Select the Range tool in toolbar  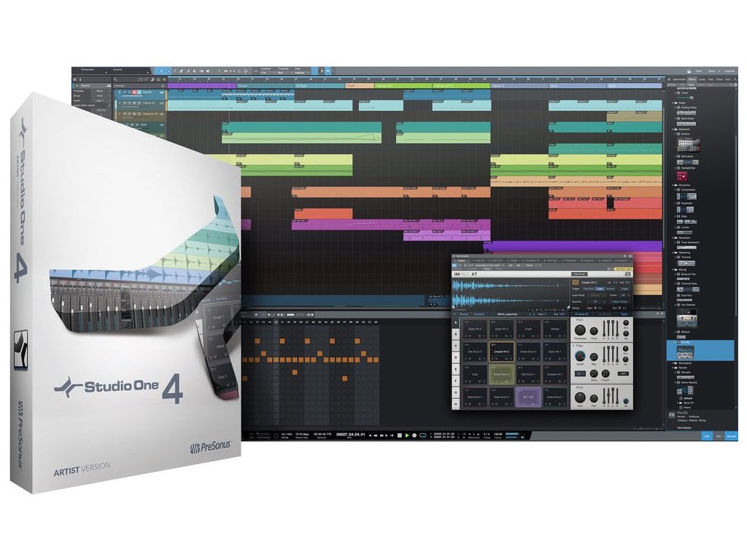pyautogui.click(x=169, y=71)
